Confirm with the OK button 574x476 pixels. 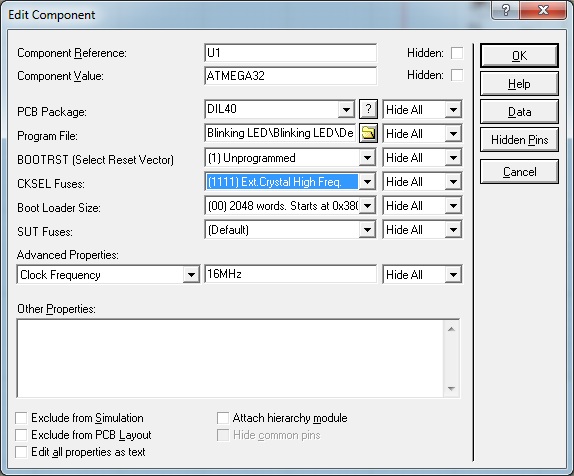coord(519,56)
